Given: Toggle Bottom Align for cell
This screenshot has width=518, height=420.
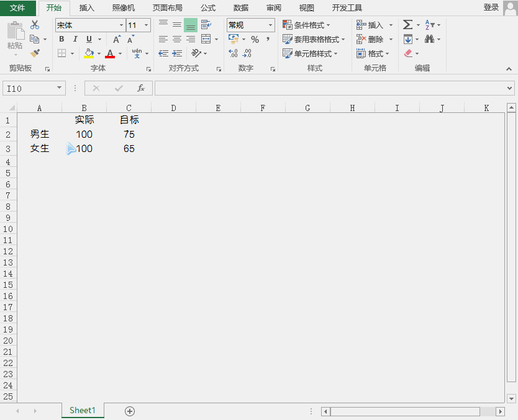Looking at the screenshot, I should pyautogui.click(x=191, y=25).
